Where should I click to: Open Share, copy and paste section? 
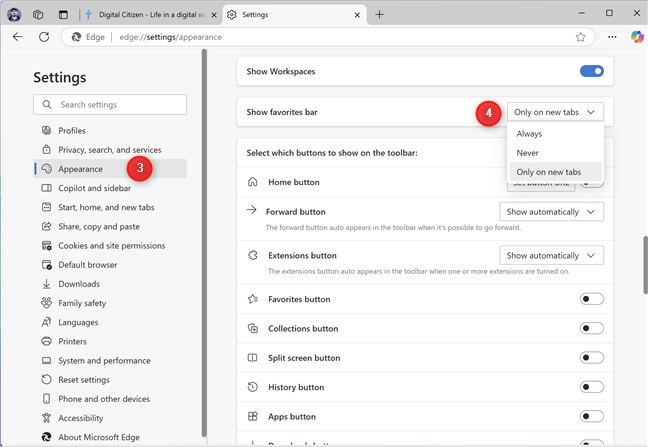tap(110, 226)
